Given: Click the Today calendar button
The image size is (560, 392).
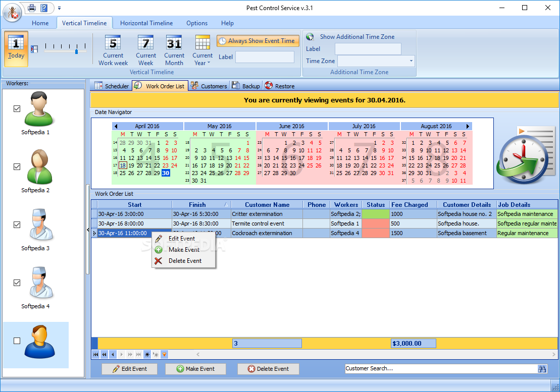Looking at the screenshot, I should [16, 48].
